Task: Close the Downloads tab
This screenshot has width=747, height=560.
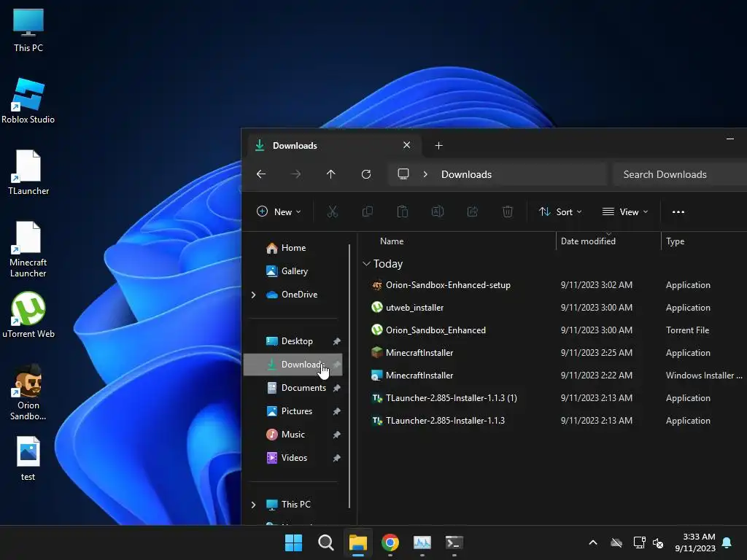Action: 407,145
